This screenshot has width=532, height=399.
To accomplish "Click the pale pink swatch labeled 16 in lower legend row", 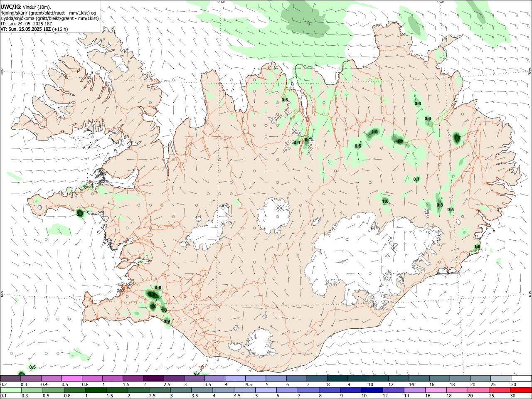I will point(436,390).
